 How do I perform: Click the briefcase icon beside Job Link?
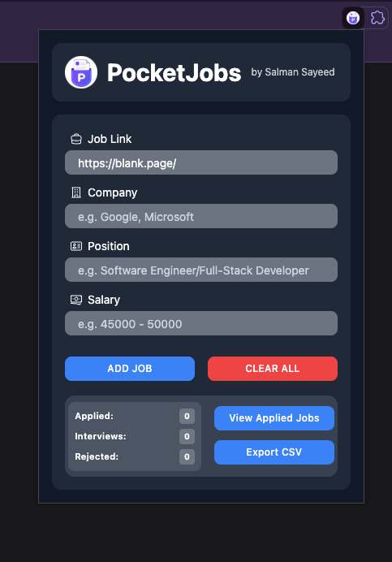pyautogui.click(x=76, y=139)
